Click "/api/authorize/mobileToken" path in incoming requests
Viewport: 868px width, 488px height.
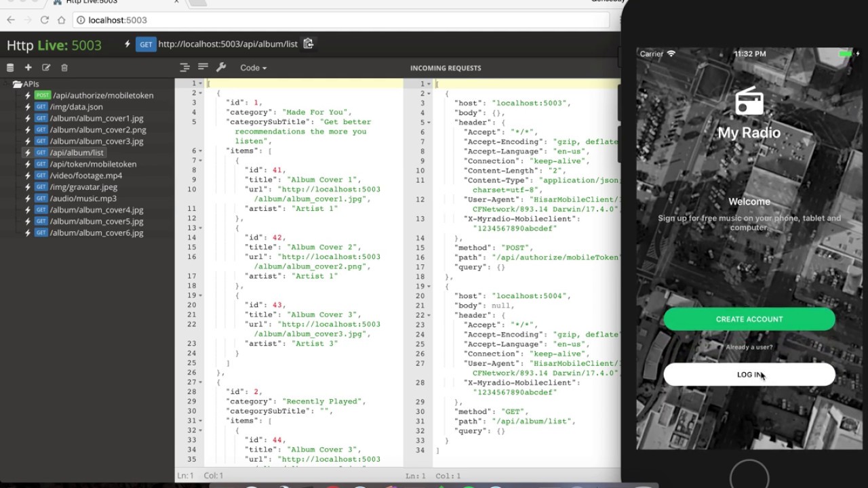555,258
